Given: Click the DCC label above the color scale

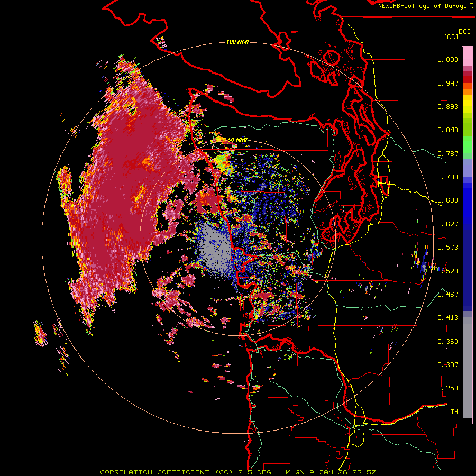Looking at the screenshot, I should [x=465, y=32].
